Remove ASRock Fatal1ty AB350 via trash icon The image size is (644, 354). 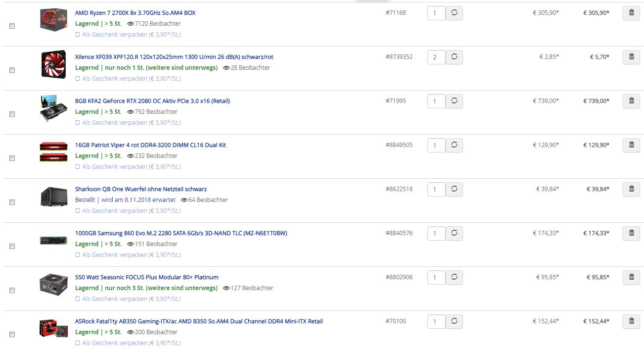pyautogui.click(x=631, y=321)
